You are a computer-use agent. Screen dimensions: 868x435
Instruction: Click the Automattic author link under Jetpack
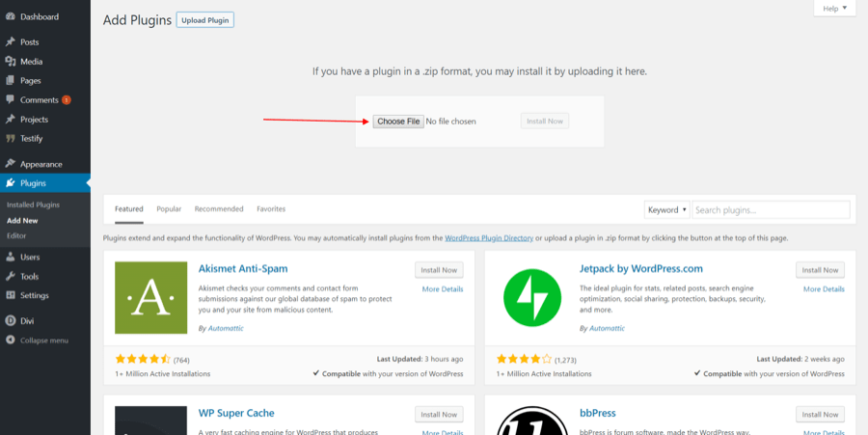point(608,328)
